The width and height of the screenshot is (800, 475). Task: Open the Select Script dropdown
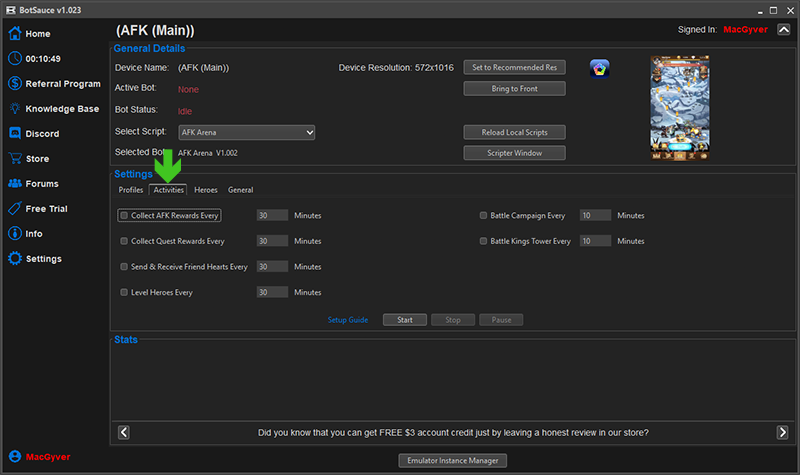pos(246,132)
